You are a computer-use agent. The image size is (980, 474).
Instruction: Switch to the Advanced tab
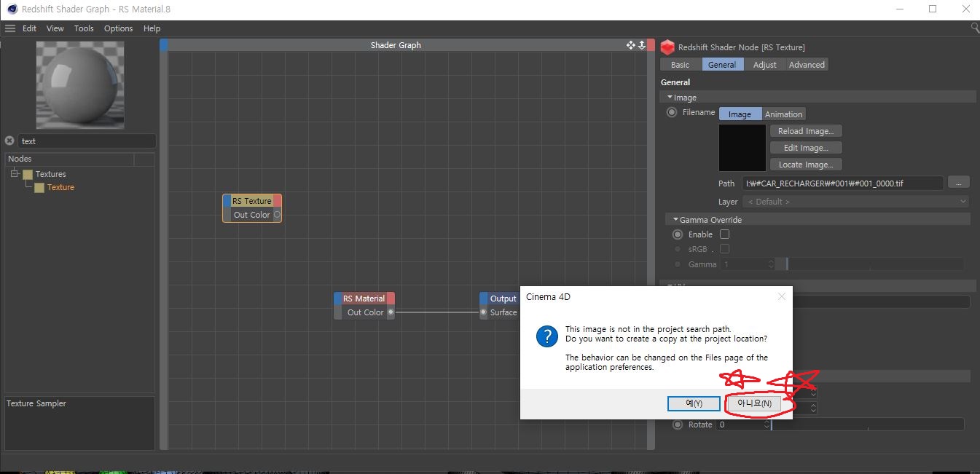[x=807, y=65]
